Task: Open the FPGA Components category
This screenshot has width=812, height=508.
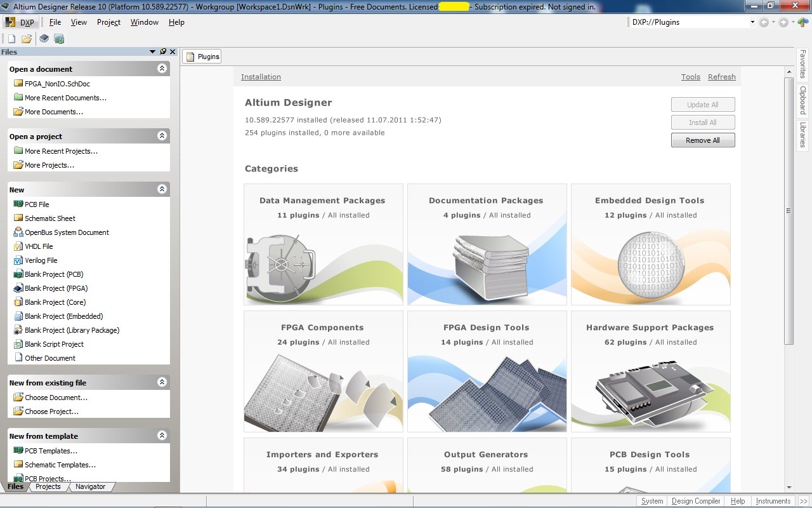Action: pyautogui.click(x=324, y=371)
